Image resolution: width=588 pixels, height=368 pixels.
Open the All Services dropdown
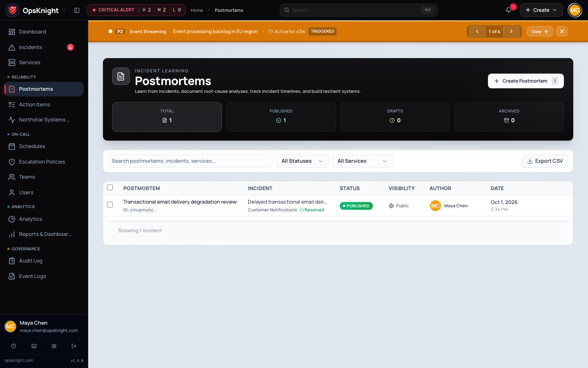point(363,161)
